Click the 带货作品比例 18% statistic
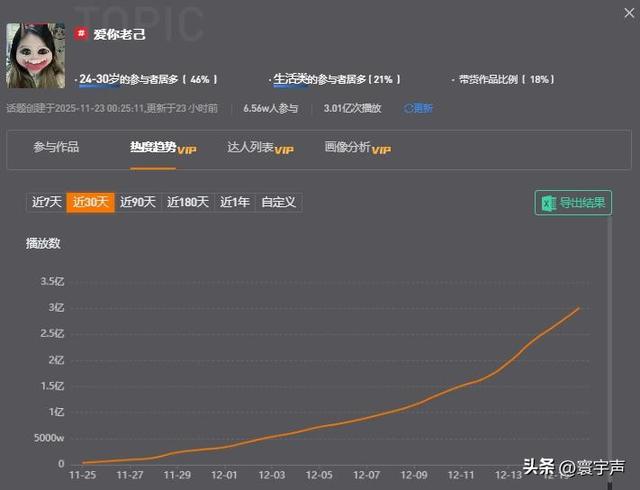This screenshot has width=640, height=490. point(505,79)
